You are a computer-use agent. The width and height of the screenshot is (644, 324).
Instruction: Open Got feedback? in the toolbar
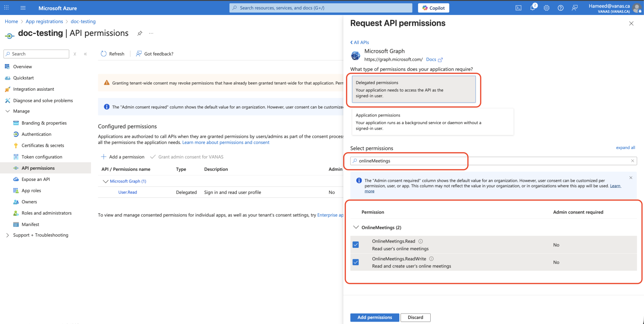[x=155, y=54]
